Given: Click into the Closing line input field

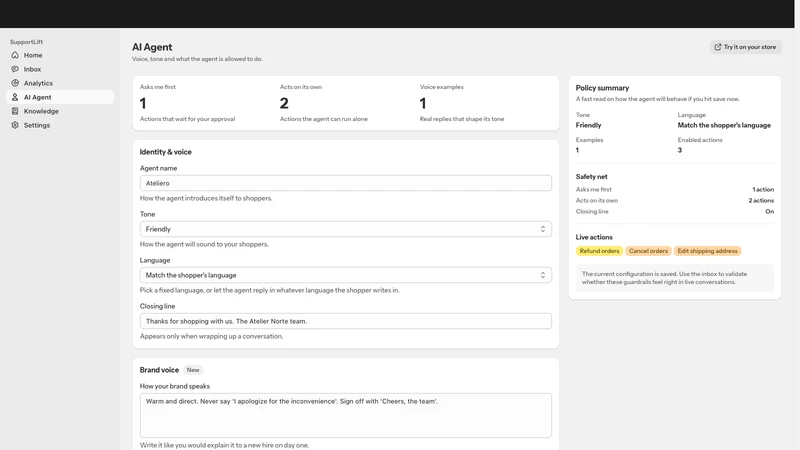Looking at the screenshot, I should pyautogui.click(x=345, y=321).
